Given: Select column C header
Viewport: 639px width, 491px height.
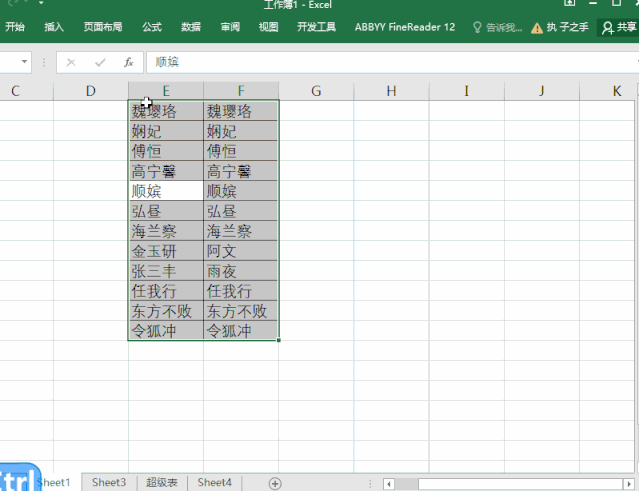Looking at the screenshot, I should tap(15, 91).
